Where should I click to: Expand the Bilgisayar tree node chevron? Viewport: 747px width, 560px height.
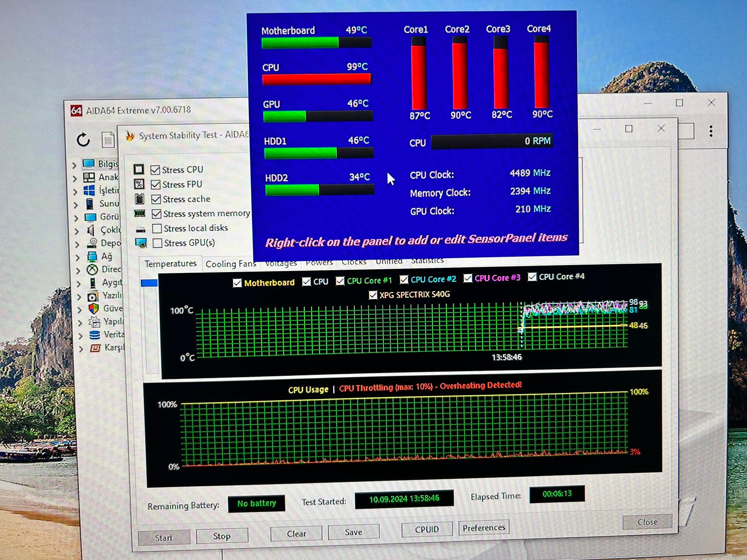pyautogui.click(x=74, y=165)
